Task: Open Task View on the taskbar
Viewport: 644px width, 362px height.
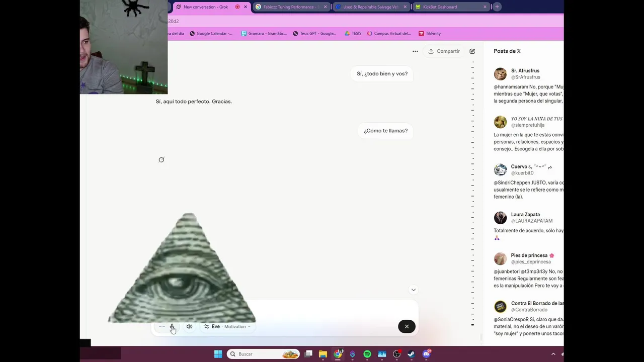Action: [308, 354]
